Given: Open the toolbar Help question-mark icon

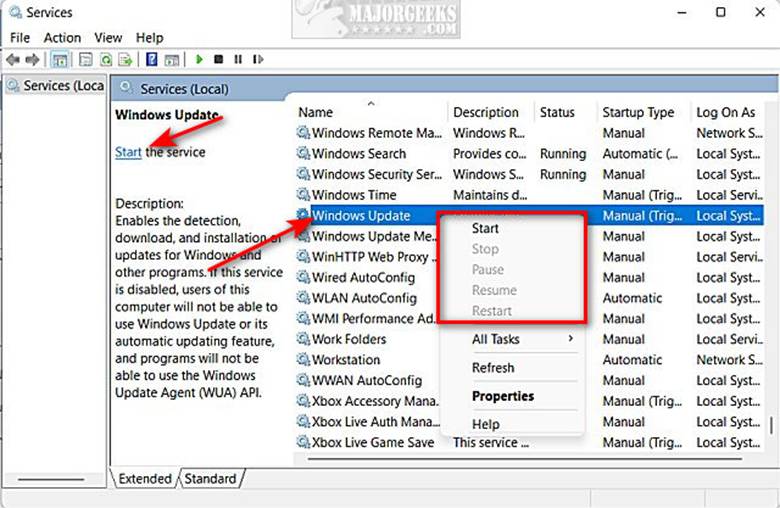Looking at the screenshot, I should coord(152,60).
